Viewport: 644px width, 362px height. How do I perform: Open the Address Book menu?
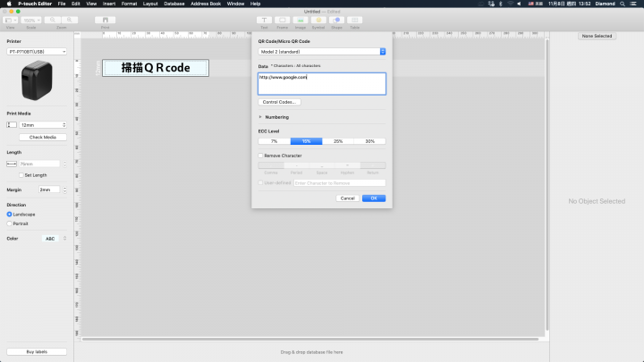point(206,4)
